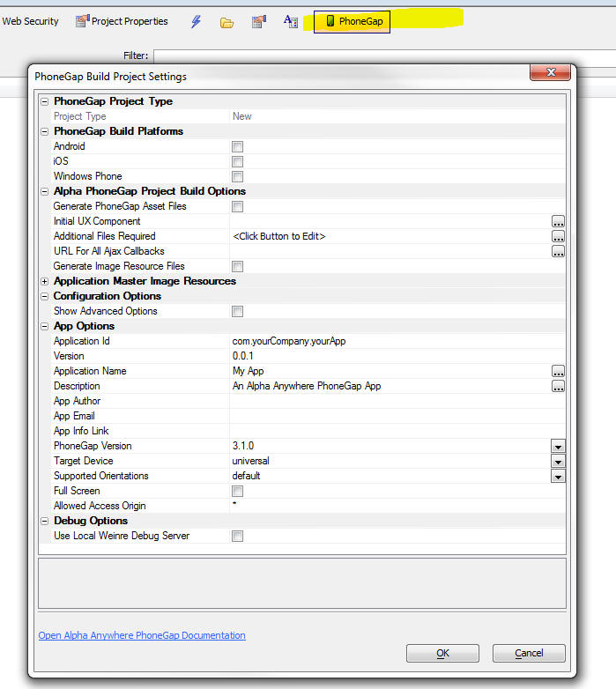Screen dimensions: 616x689
Task: Select the App Author label
Action: (77, 401)
